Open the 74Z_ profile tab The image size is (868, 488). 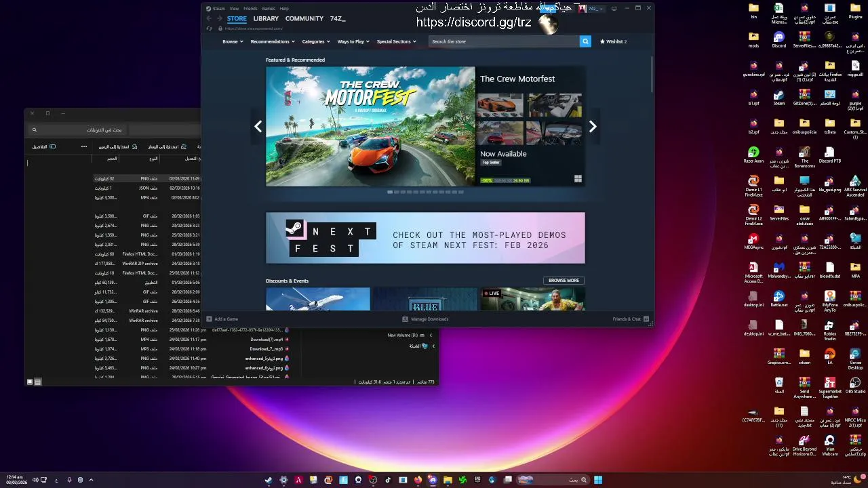(x=338, y=19)
